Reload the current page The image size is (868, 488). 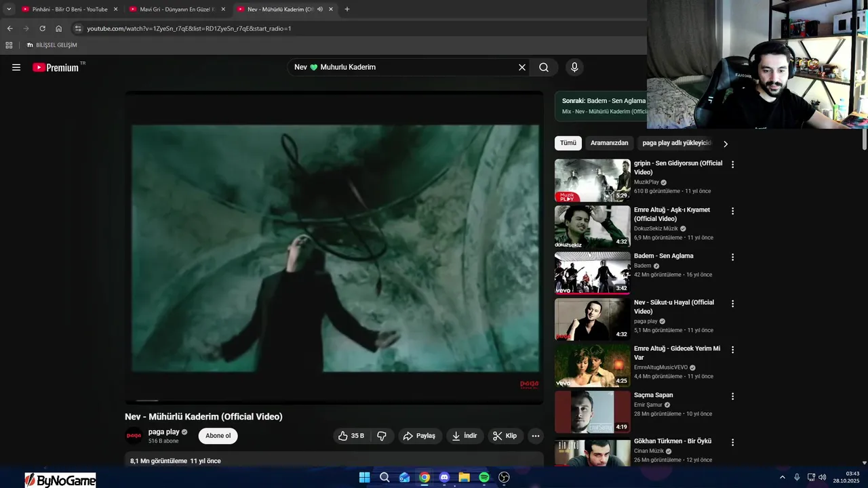pos(42,28)
